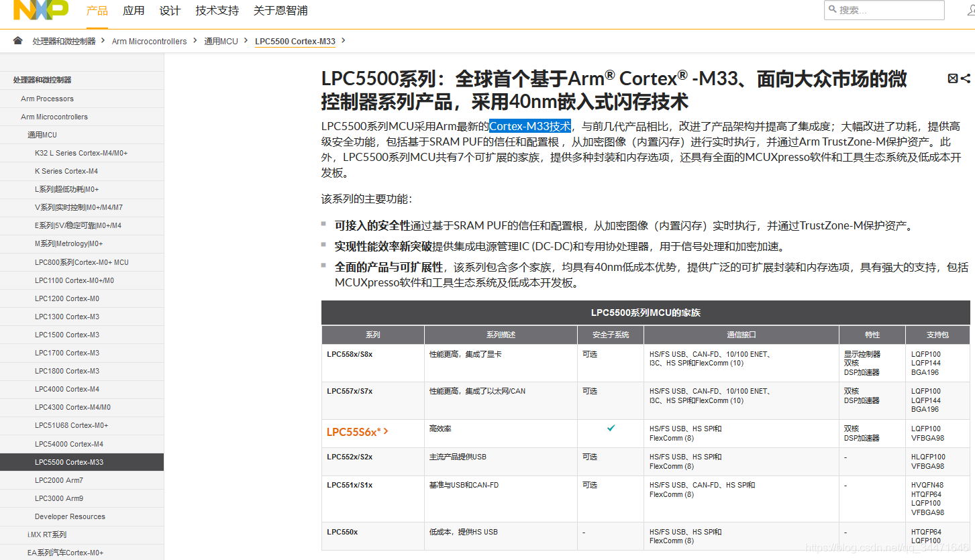Open the 应用 menu
975x560 pixels.
133,11
